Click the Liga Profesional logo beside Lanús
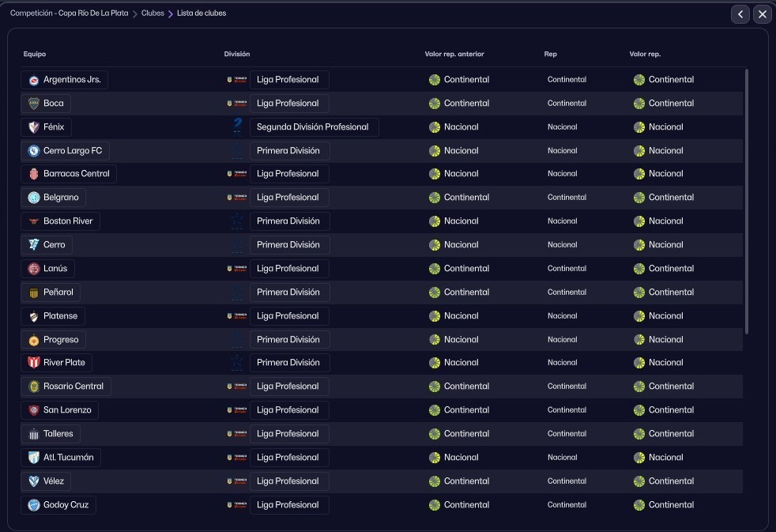Viewport: 776px width, 532px height. point(236,269)
